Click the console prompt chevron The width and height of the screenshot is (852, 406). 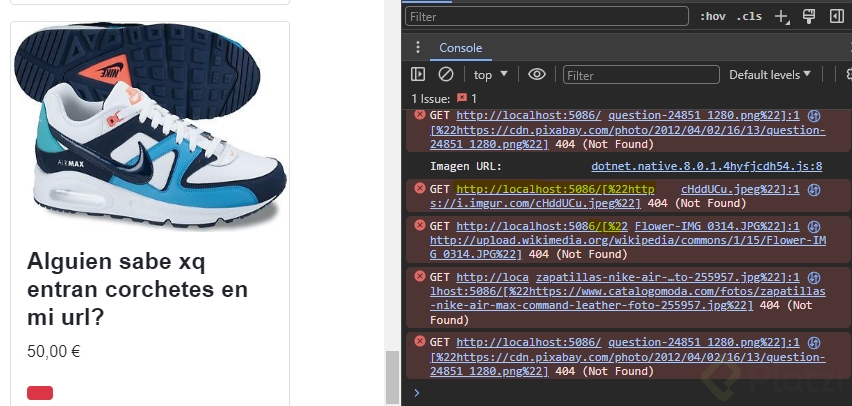[x=417, y=392]
